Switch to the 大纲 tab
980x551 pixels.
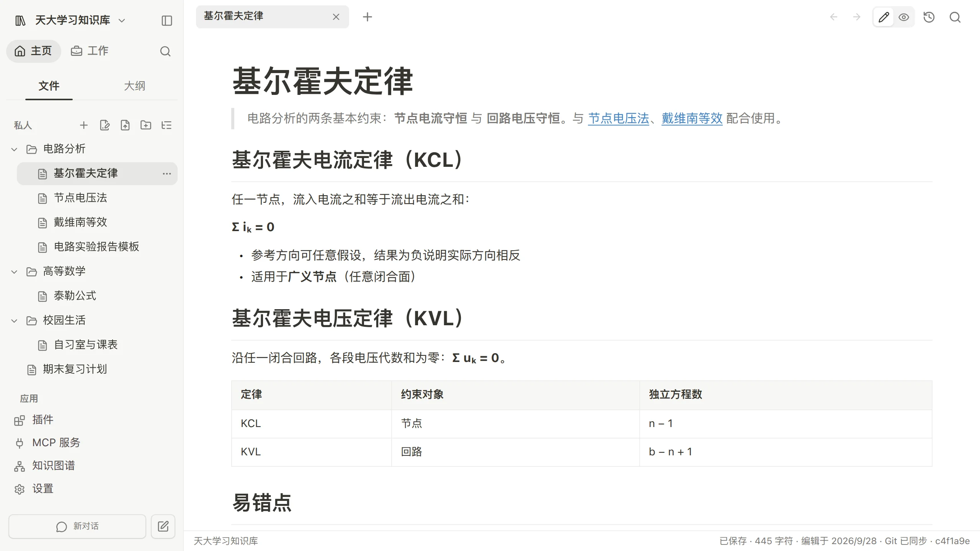pos(134,86)
